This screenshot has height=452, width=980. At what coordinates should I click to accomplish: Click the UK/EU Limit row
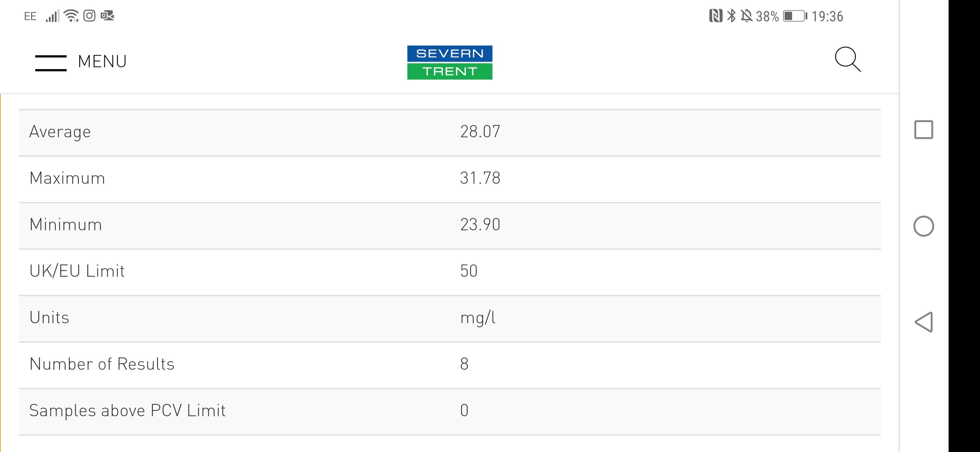point(450,272)
